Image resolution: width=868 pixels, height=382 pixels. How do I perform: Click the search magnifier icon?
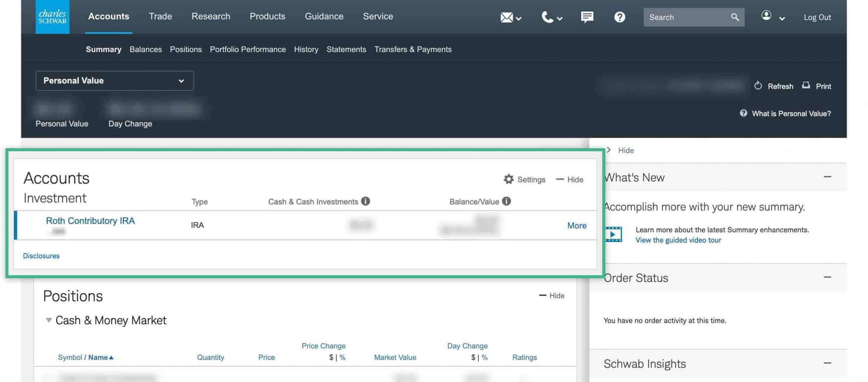click(x=735, y=17)
